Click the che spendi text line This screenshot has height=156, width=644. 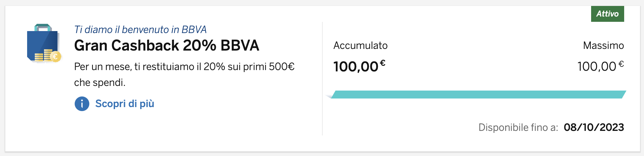[x=100, y=83]
